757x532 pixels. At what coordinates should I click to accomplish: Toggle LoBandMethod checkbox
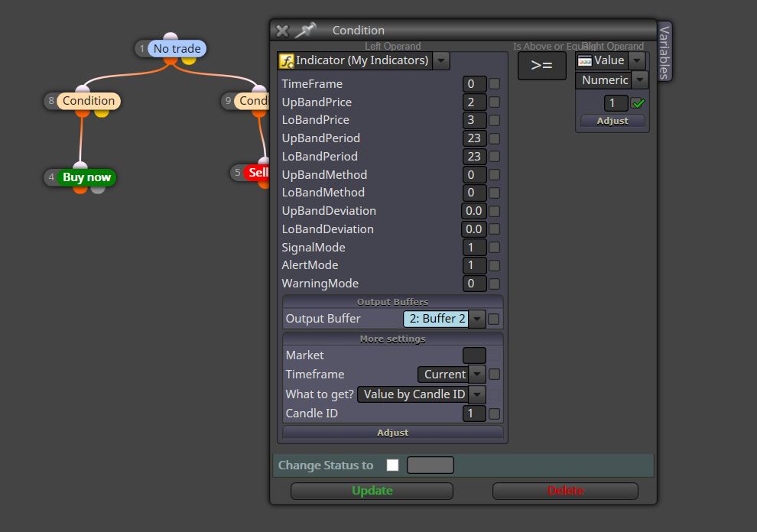click(x=495, y=193)
